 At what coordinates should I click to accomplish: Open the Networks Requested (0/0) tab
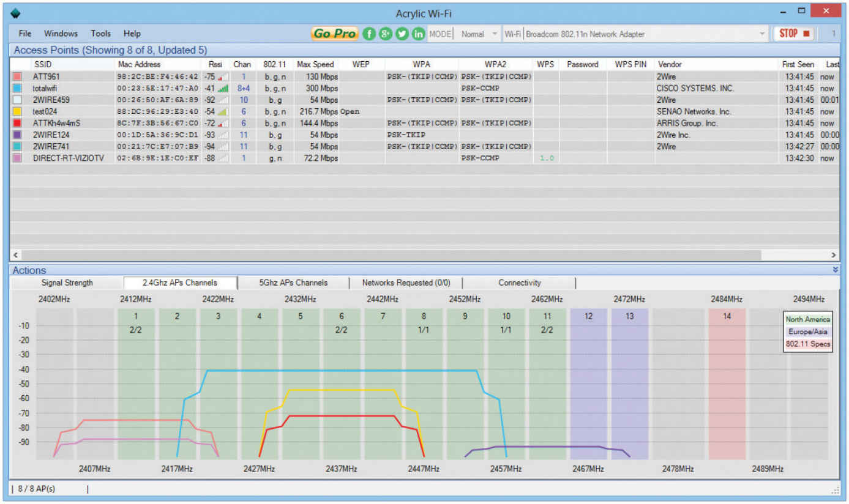pos(406,283)
